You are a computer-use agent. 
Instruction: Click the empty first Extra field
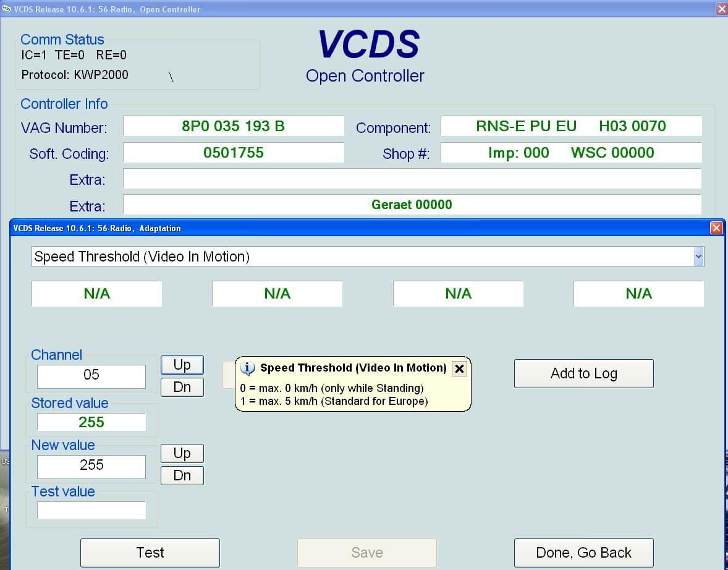tap(412, 179)
